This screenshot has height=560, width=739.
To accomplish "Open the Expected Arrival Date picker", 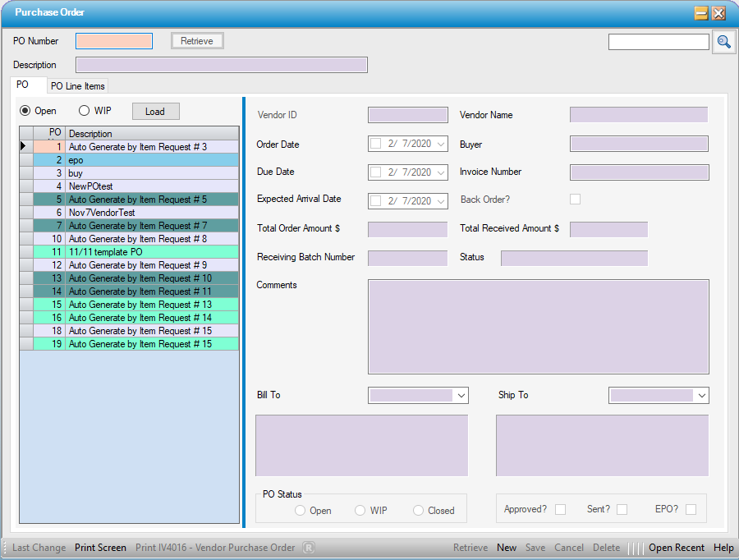I will 440,201.
